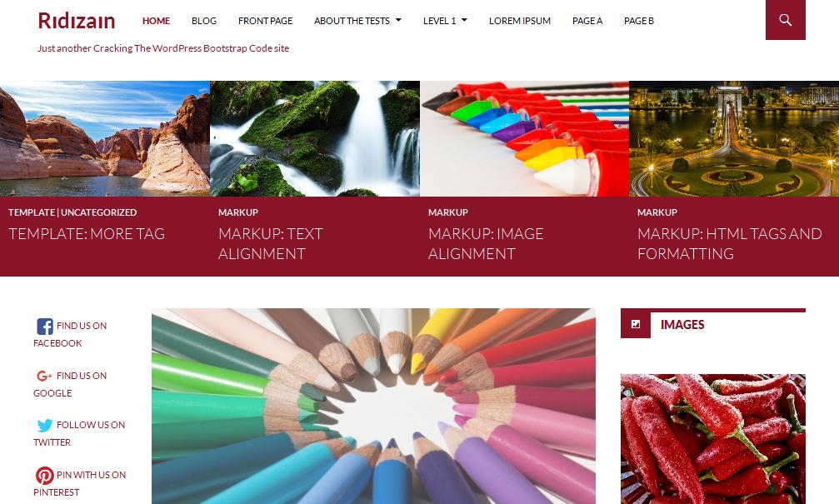The height and width of the screenshot is (504, 839).
Task: Click the waterfall featured thumbnail
Action: pos(315,138)
